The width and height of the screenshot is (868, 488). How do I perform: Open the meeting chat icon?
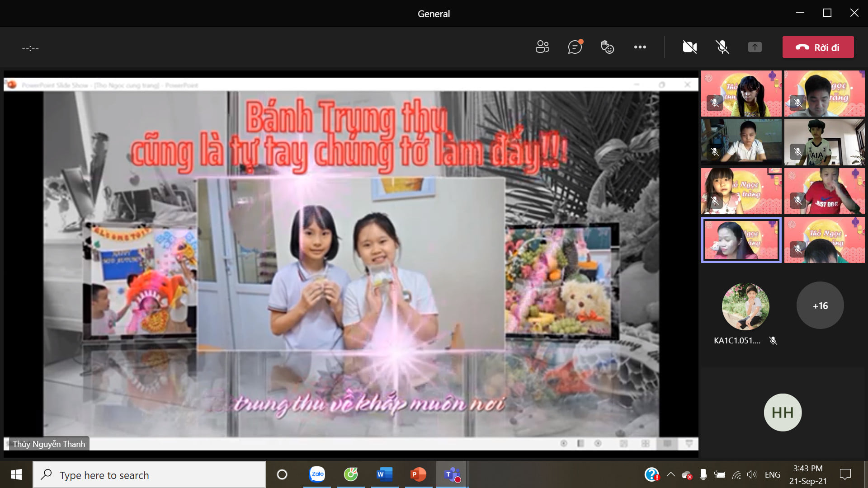575,47
